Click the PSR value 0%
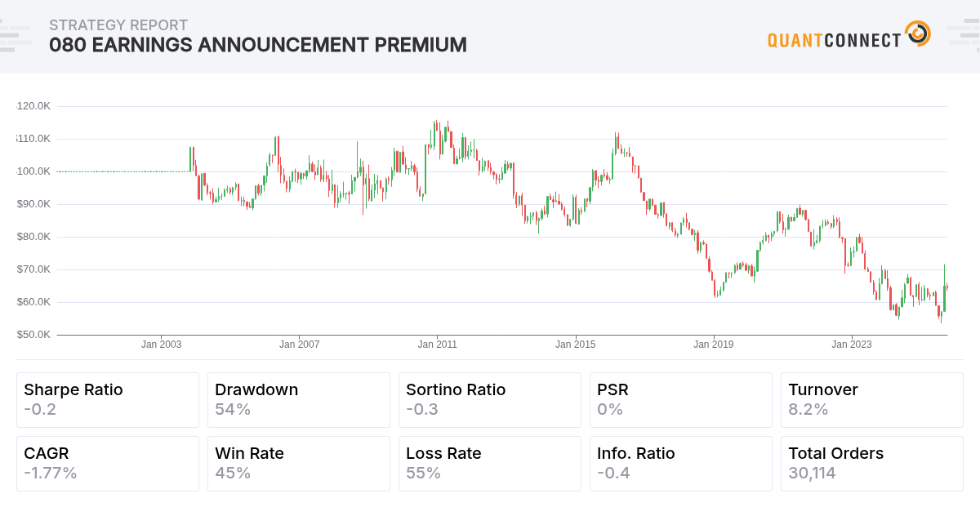 click(610, 410)
